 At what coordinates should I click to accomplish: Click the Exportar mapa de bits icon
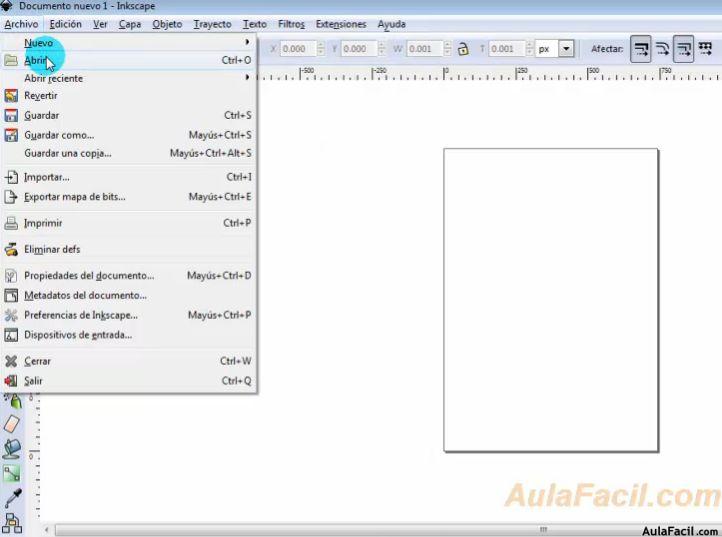11,197
